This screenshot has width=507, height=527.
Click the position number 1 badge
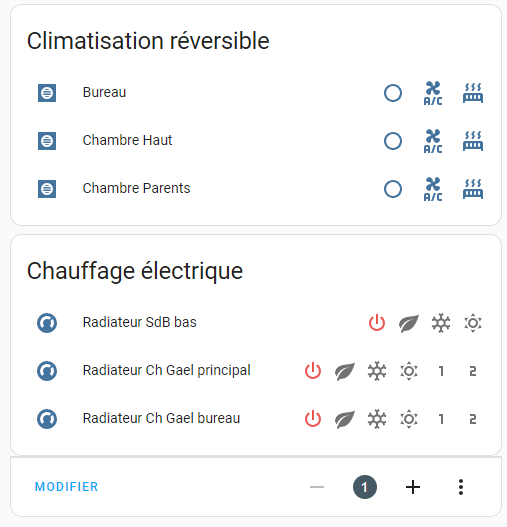pyautogui.click(x=365, y=487)
